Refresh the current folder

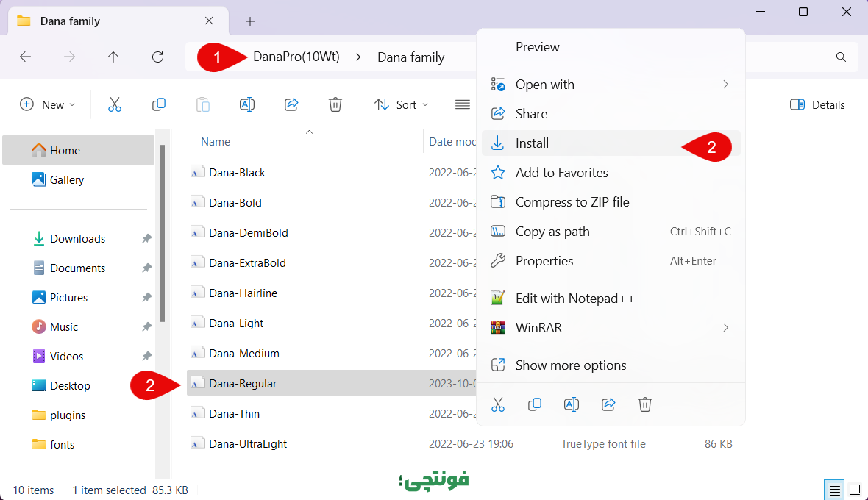pyautogui.click(x=157, y=57)
